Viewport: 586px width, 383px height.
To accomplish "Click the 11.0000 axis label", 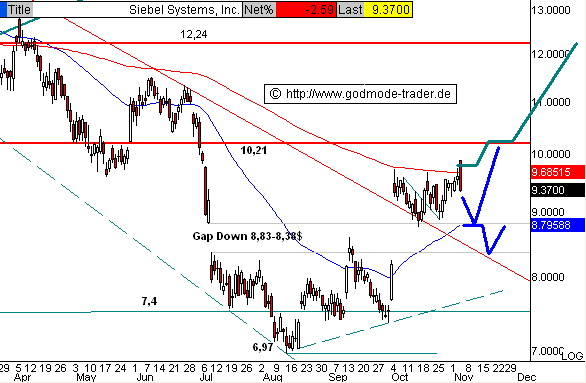I will click(x=551, y=102).
